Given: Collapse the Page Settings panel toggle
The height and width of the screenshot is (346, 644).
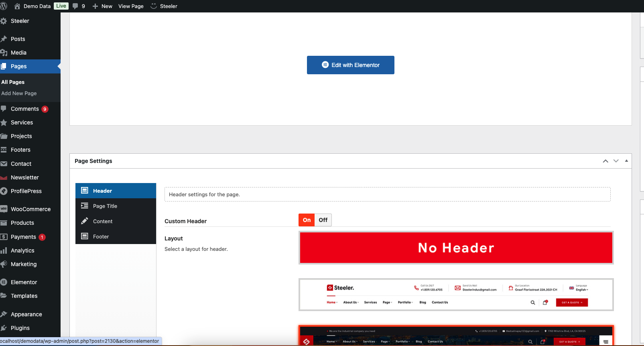Looking at the screenshot, I should click(626, 161).
